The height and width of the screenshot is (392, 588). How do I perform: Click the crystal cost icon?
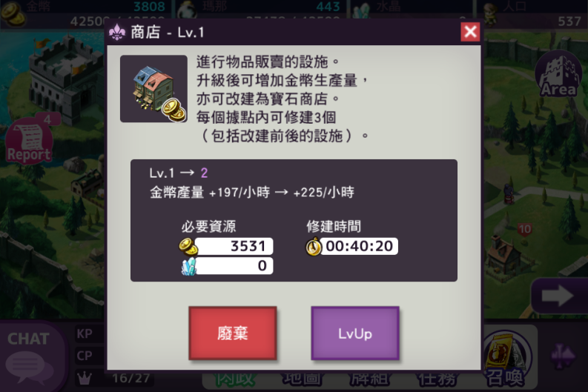[188, 266]
